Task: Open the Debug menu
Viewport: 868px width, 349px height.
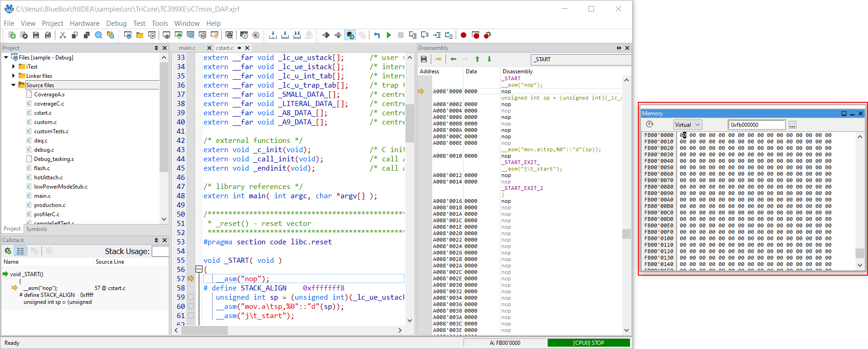Action: (116, 23)
